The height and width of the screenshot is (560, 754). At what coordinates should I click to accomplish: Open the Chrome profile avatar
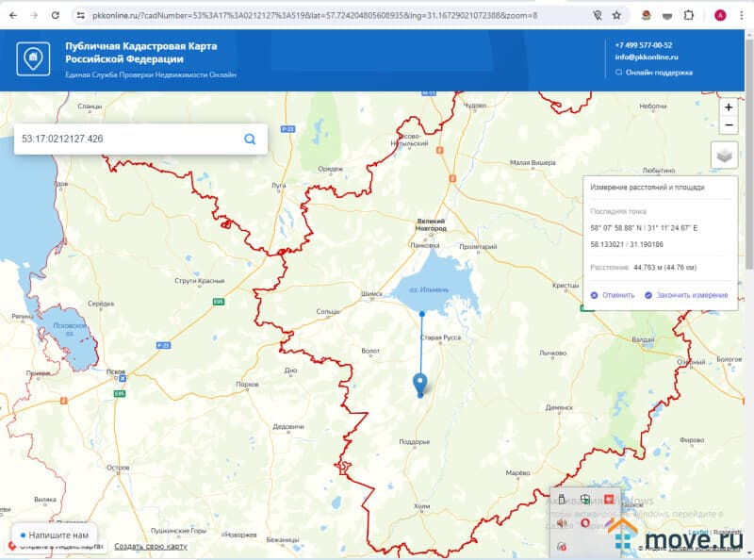point(720,15)
